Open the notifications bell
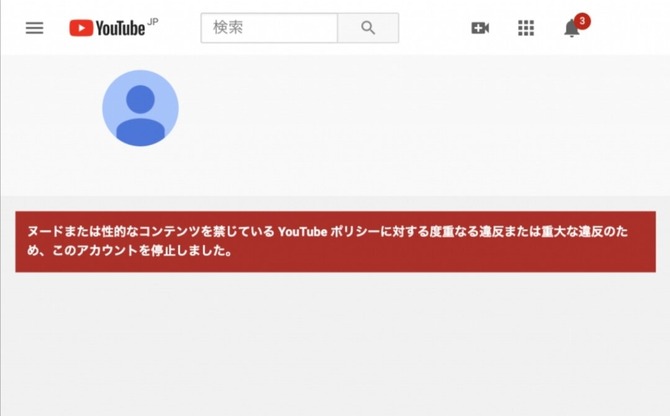The width and height of the screenshot is (670, 416). (x=571, y=29)
